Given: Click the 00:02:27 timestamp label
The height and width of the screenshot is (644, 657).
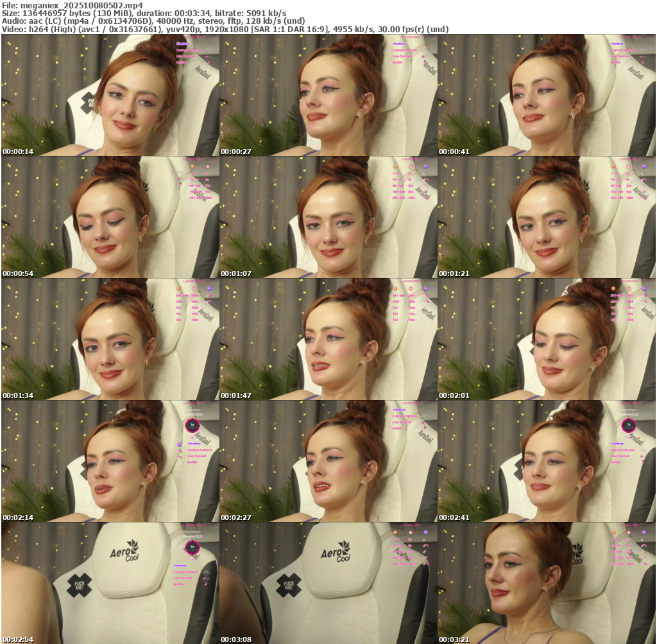Looking at the screenshot, I should (235, 518).
